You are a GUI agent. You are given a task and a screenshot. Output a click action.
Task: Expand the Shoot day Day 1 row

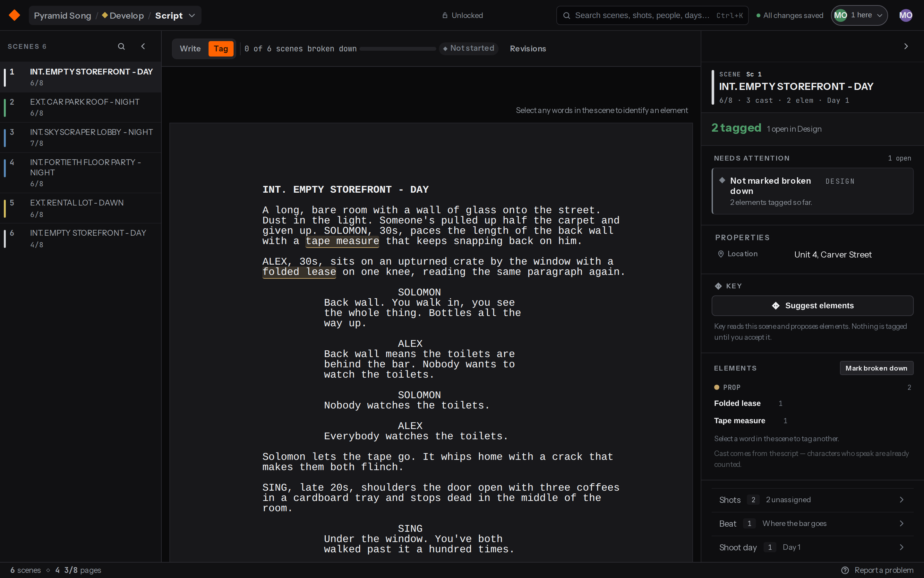812,547
